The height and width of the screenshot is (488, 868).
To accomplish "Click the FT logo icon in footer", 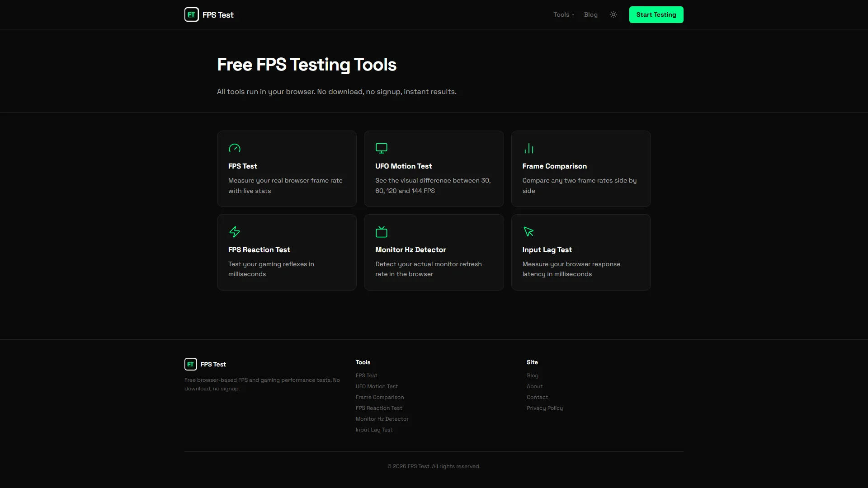I will (191, 364).
